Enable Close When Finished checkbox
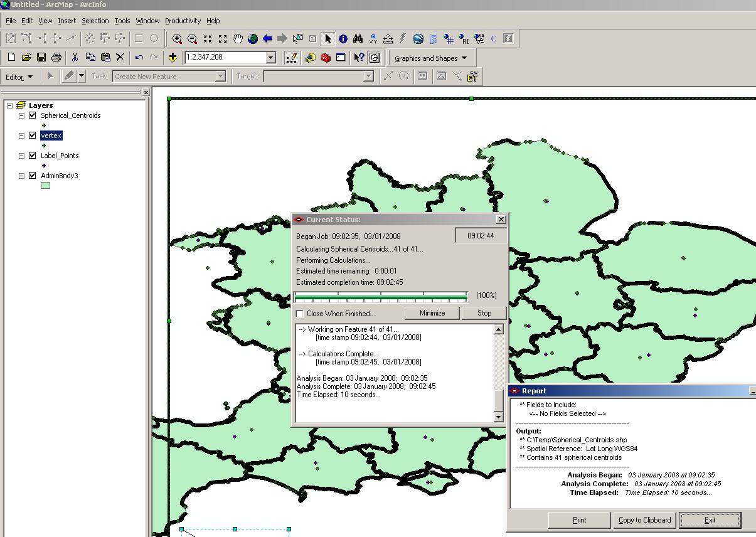Image resolution: width=756 pixels, height=537 pixels. click(300, 314)
